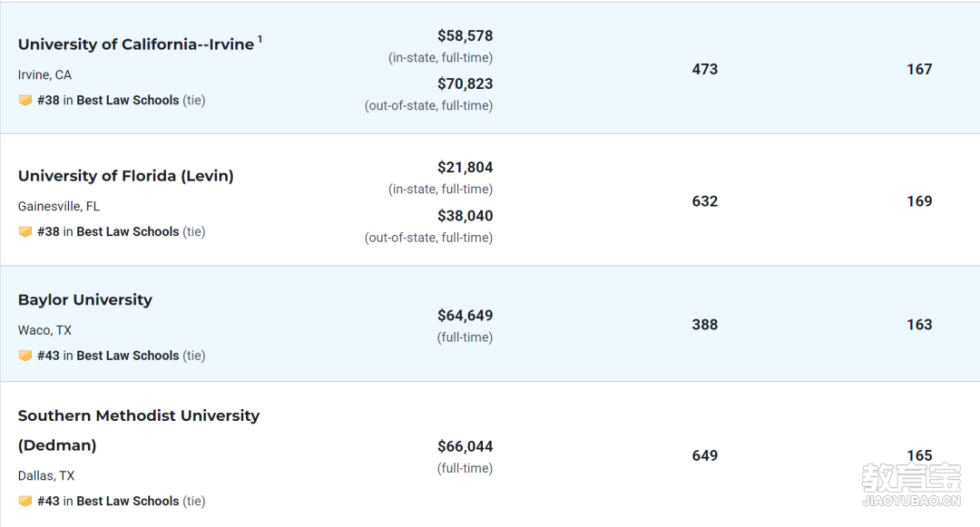The width and height of the screenshot is (980, 527).
Task: Click the $58,578 in-state tuition for UC Irvine
Action: pyautogui.click(x=465, y=36)
